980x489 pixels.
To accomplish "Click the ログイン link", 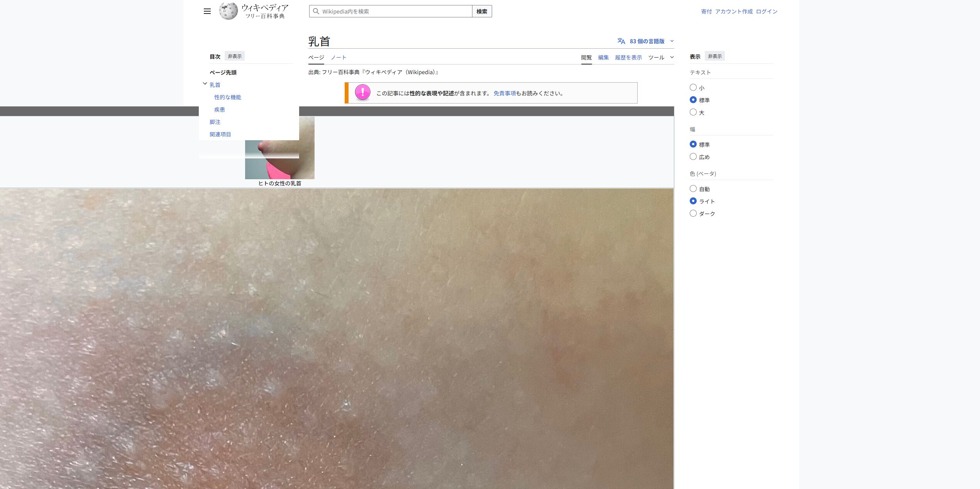I will tap(767, 12).
